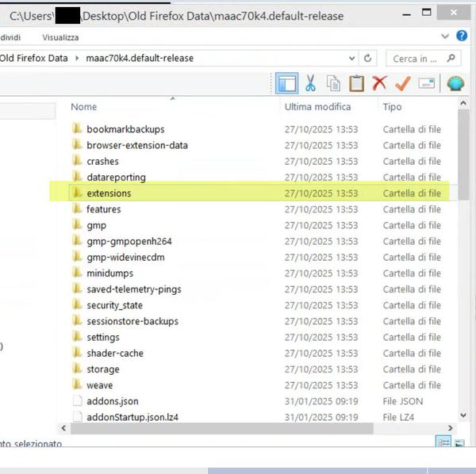Select the security_state folder

click(115, 305)
